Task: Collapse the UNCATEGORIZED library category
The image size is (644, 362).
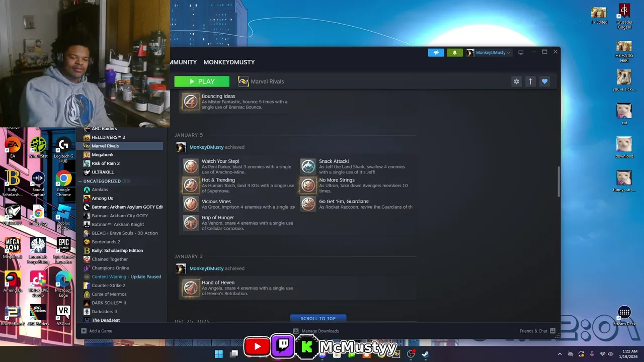Action: click(80, 181)
